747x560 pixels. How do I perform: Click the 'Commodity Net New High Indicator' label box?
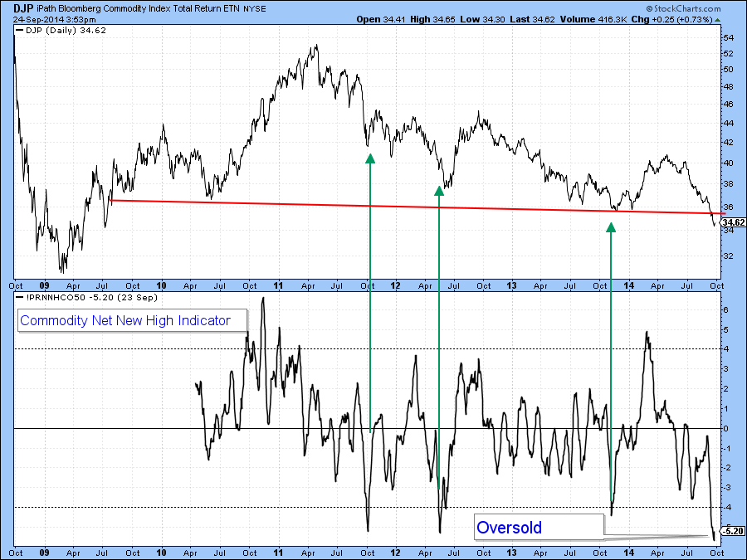[x=132, y=320]
